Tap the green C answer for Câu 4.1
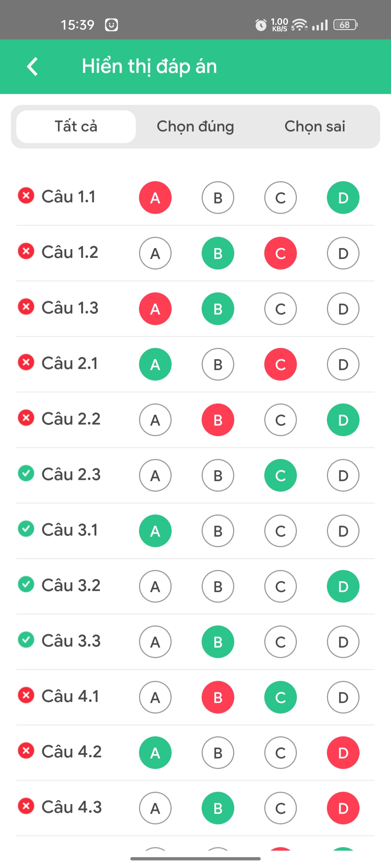 click(x=281, y=697)
